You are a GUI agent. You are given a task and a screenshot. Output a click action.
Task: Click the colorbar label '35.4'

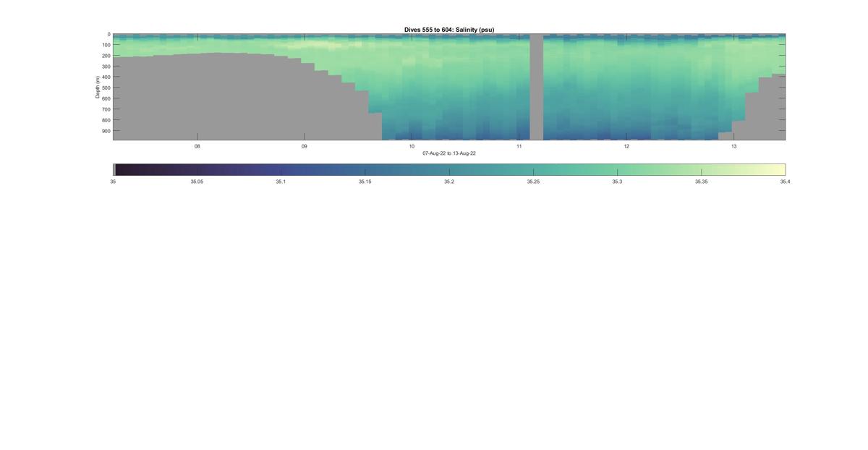[x=785, y=182]
